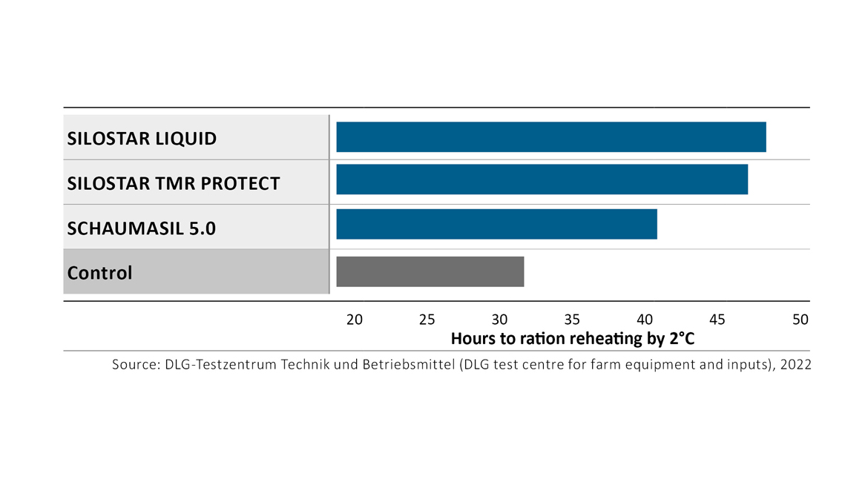This screenshot has width=868, height=488.
Task: Click the SCHAUMASIL 5.0 row label
Action: click(142, 228)
